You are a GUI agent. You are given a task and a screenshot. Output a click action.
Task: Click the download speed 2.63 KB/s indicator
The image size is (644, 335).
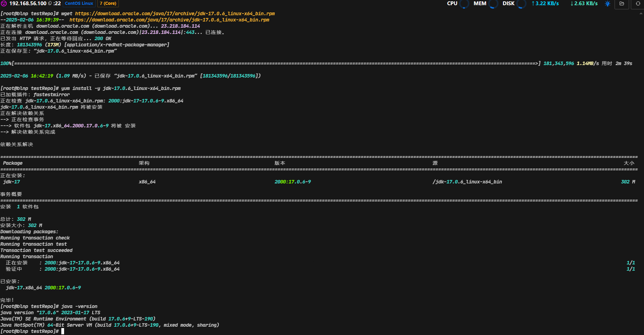[584, 3]
